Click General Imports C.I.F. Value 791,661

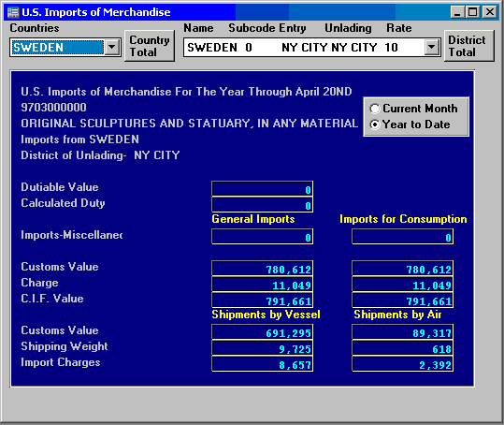click(262, 300)
